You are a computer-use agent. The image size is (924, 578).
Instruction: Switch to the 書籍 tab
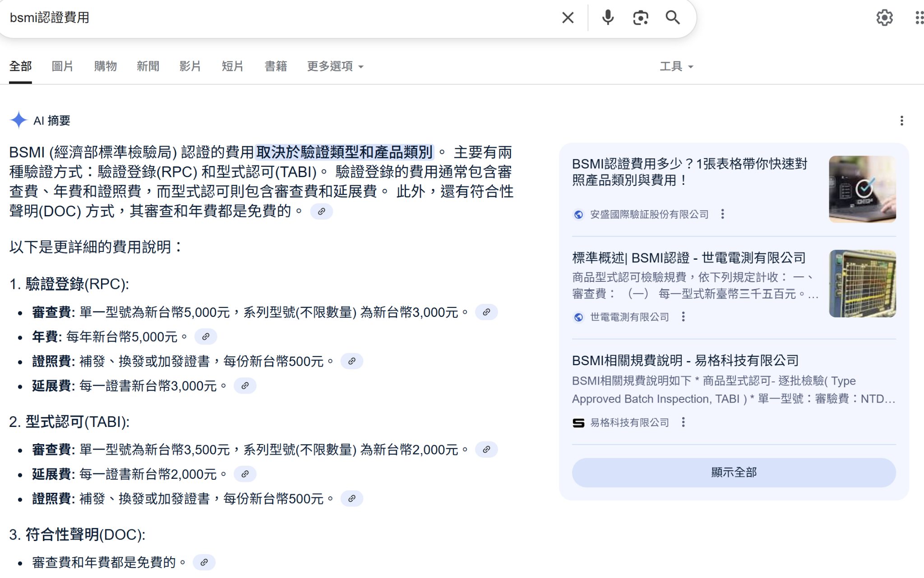(x=276, y=66)
